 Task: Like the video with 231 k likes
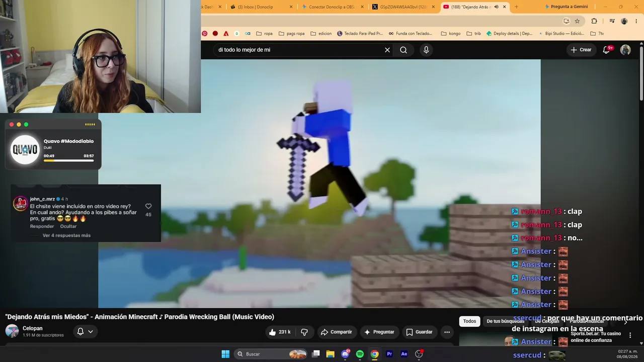280,332
